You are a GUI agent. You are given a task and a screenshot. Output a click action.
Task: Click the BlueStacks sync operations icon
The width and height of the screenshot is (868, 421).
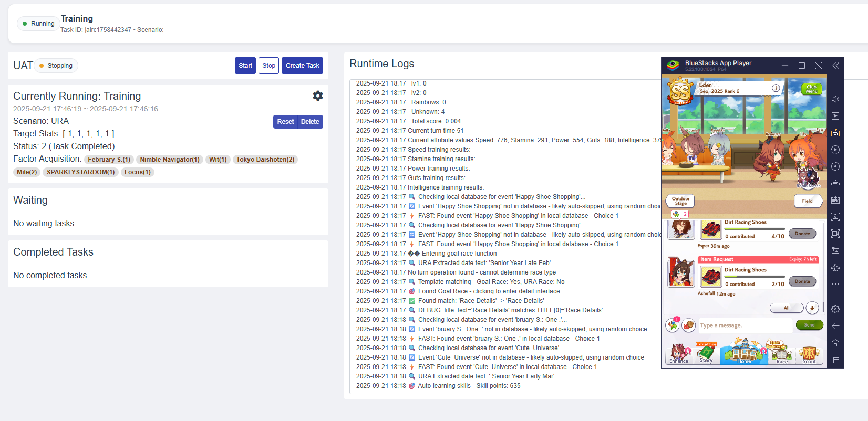835,166
